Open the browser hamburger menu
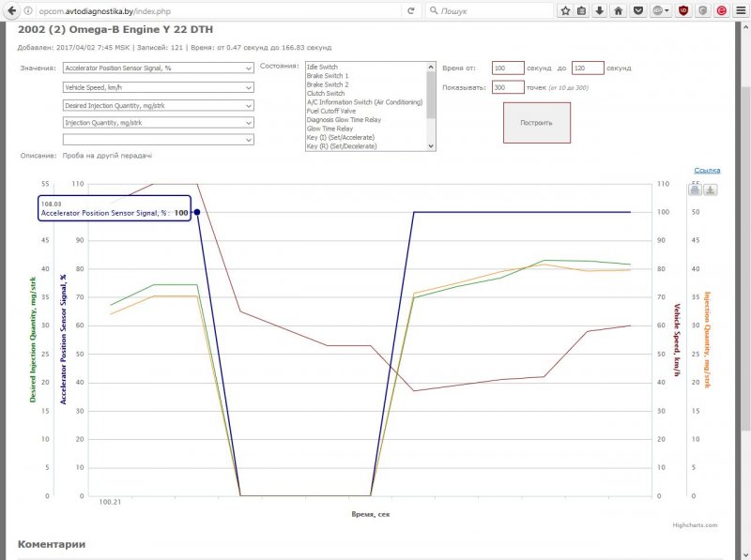 pos(740,10)
